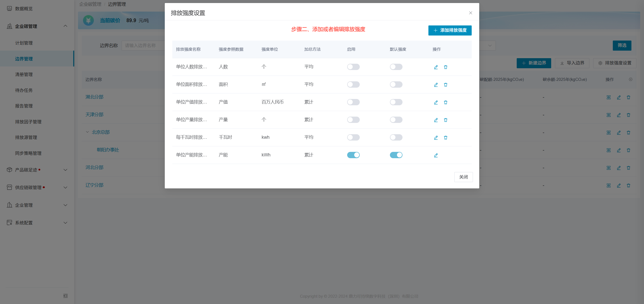The image size is (644, 304).
Task: Click 添加排放强度 button
Action: 450,30
